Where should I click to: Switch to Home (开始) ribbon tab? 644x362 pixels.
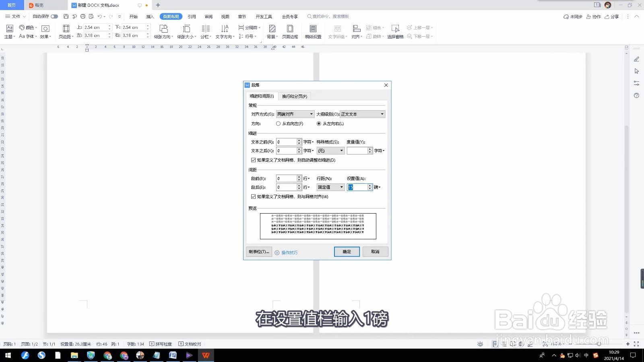tap(134, 16)
